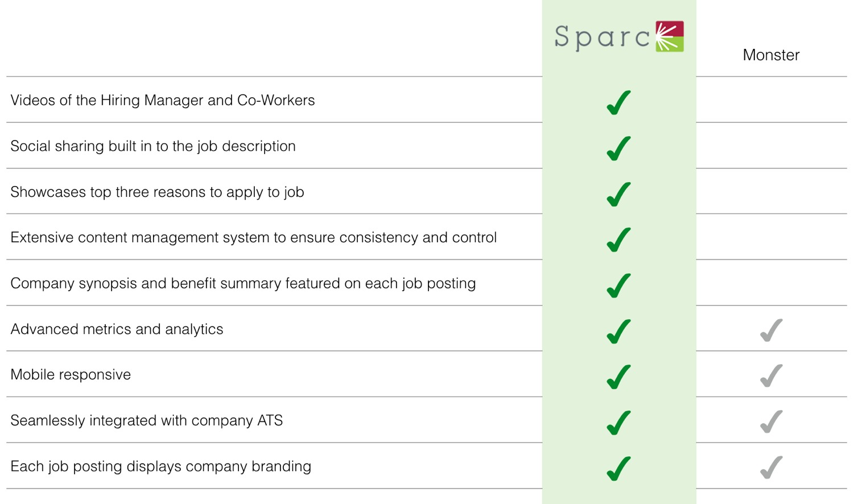Click the Sparc checkmark for Hiring Manager videos

618,102
